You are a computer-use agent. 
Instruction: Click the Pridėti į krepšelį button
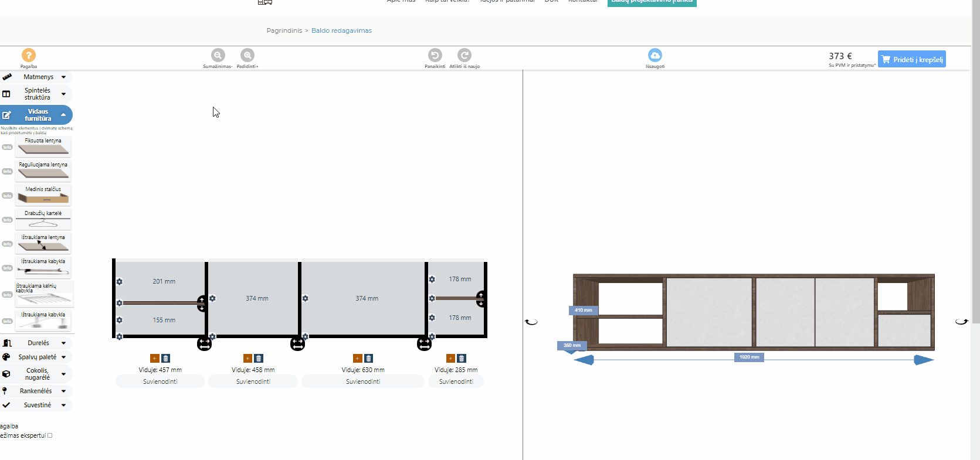coord(911,59)
